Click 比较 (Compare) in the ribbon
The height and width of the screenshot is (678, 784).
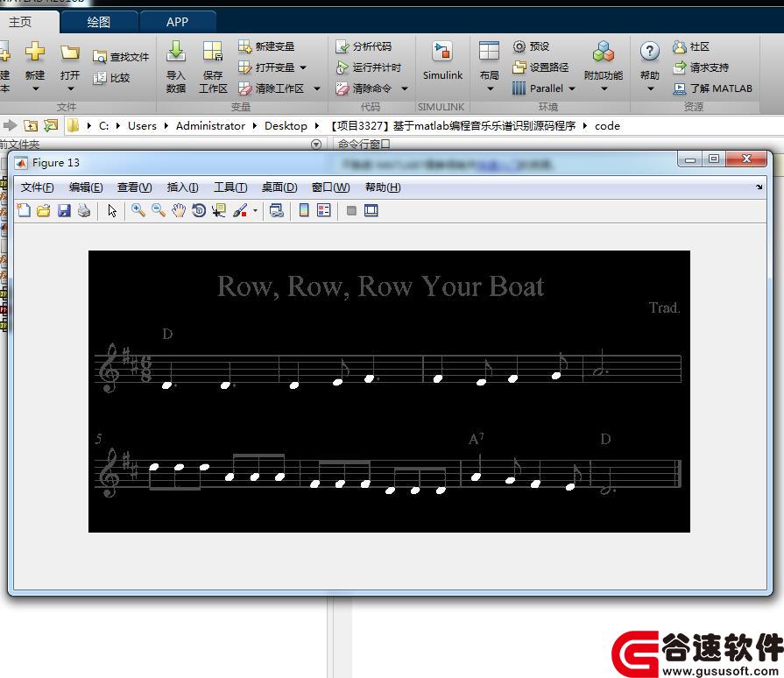tap(111, 78)
